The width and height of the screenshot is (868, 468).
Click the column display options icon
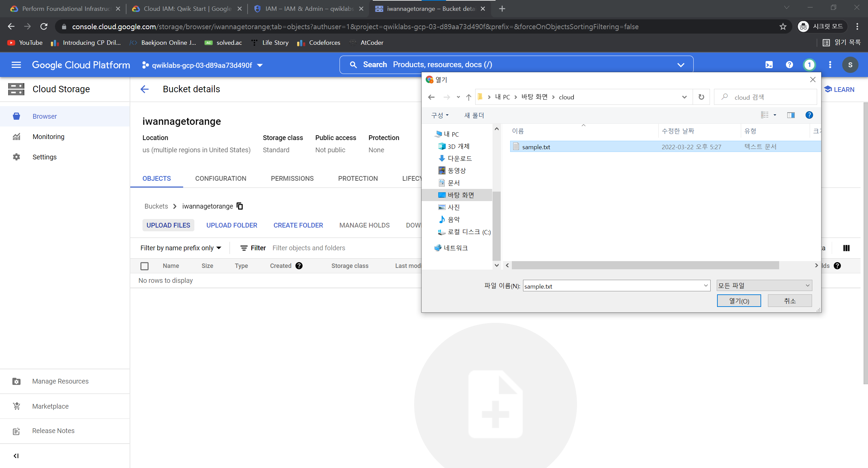[846, 248]
